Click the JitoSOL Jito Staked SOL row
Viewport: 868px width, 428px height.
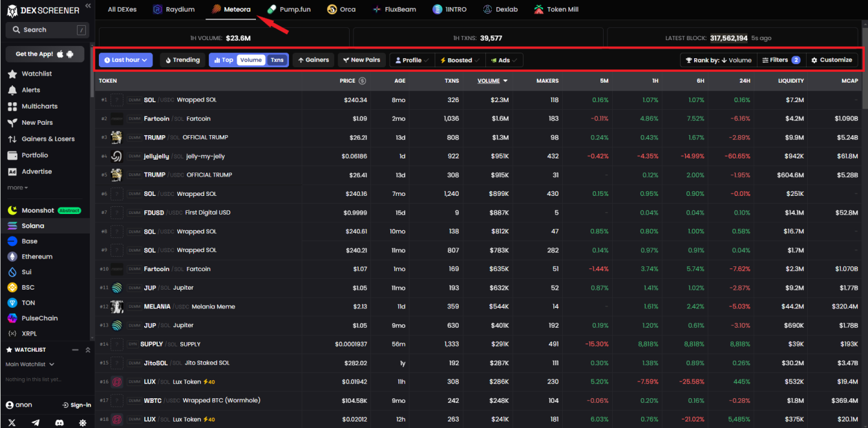478,363
